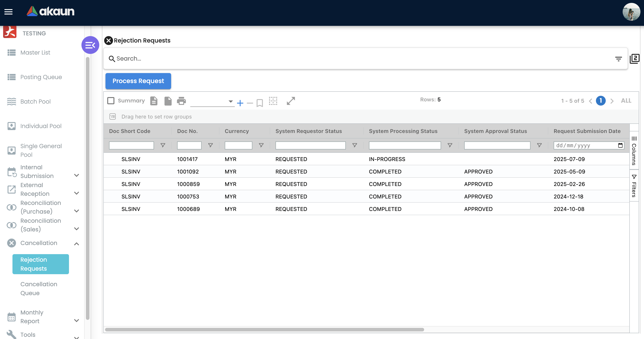The width and height of the screenshot is (644, 339).
Task: Click the akaun logo
Action: tap(51, 11)
